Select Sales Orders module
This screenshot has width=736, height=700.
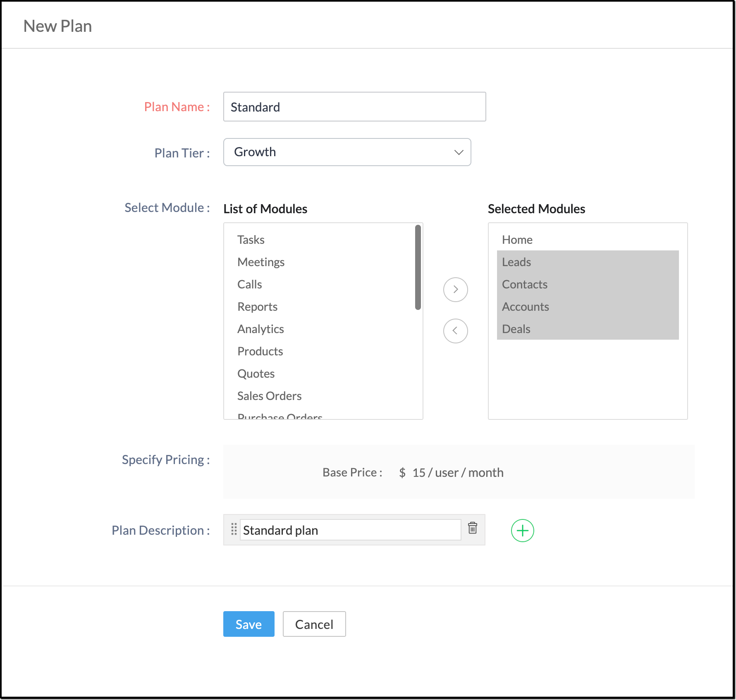tap(269, 396)
